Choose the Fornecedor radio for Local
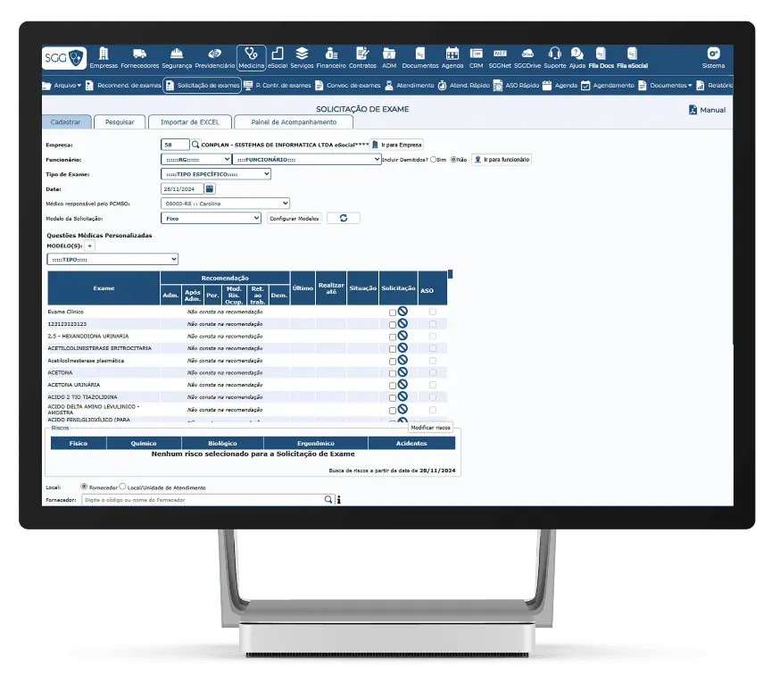Image resolution: width=780 pixels, height=700 pixels. pos(84,487)
